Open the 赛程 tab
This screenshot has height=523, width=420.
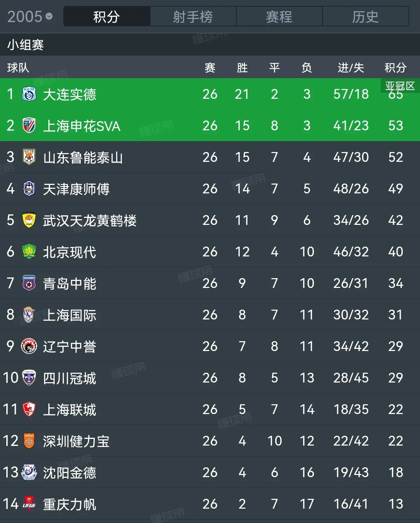(x=279, y=16)
